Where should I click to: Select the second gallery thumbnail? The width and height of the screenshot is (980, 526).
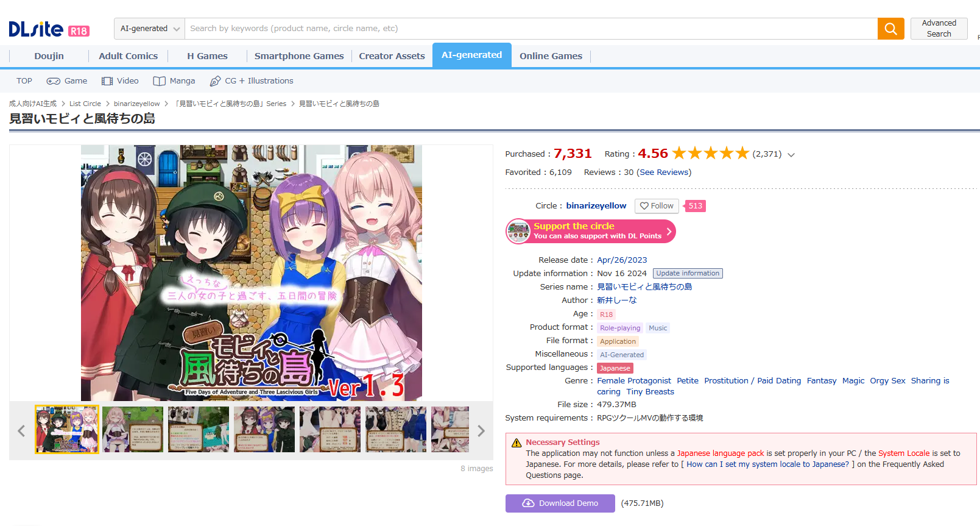pos(133,430)
